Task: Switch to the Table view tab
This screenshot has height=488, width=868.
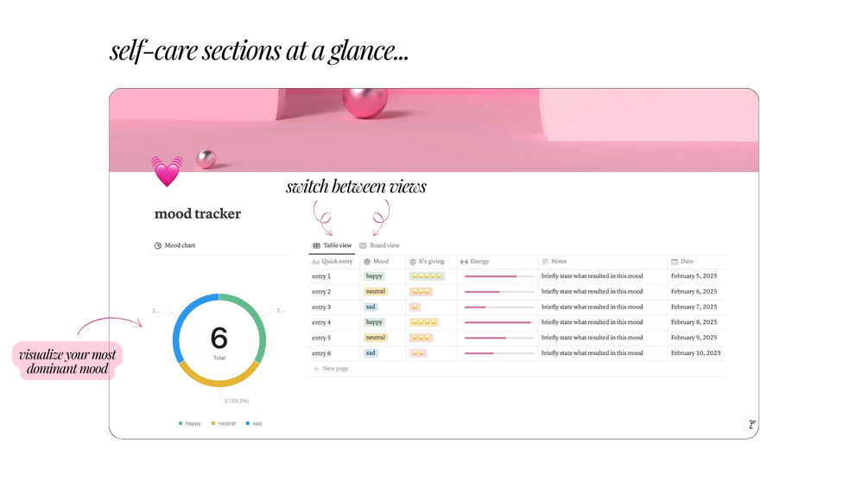Action: (x=333, y=245)
